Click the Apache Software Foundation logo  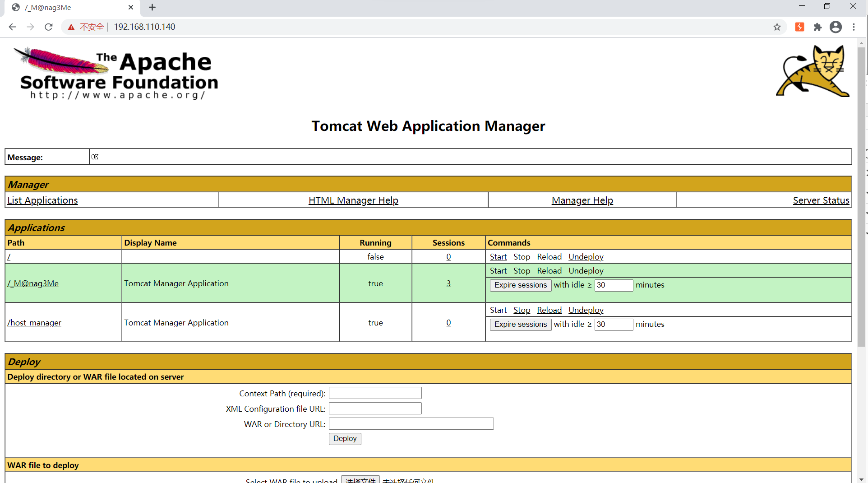116,73
